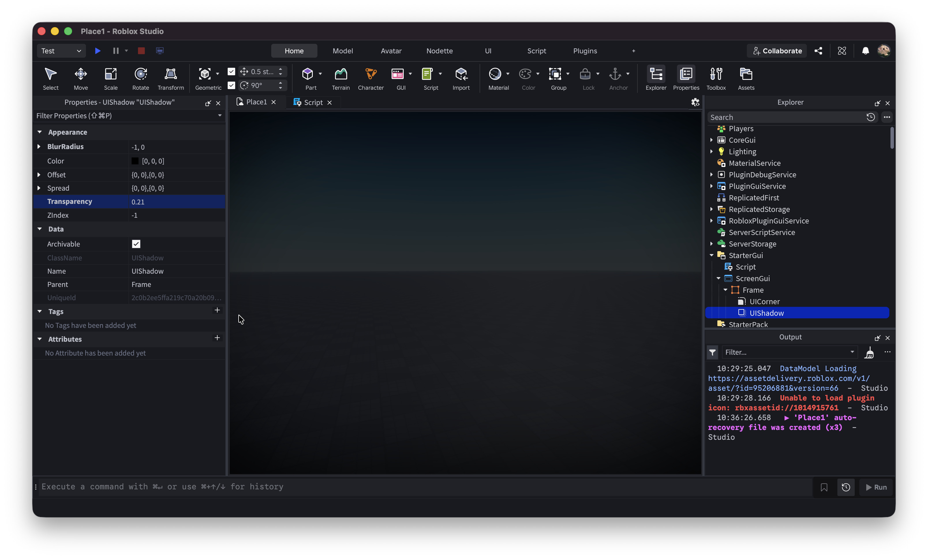Add a new attribute with plus button
The height and width of the screenshot is (560, 928).
click(217, 338)
